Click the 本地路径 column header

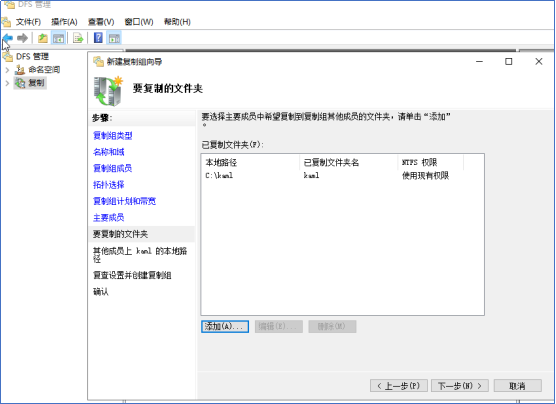pyautogui.click(x=251, y=162)
